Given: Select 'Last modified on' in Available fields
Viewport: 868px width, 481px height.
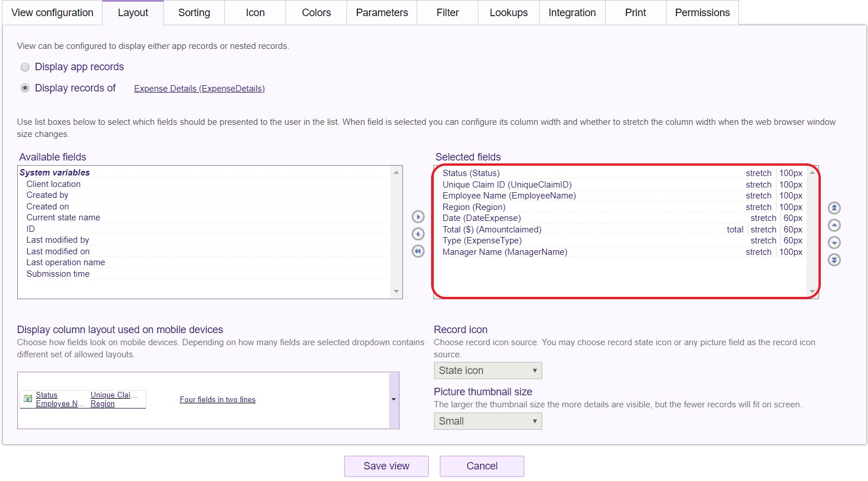Looking at the screenshot, I should pos(58,251).
